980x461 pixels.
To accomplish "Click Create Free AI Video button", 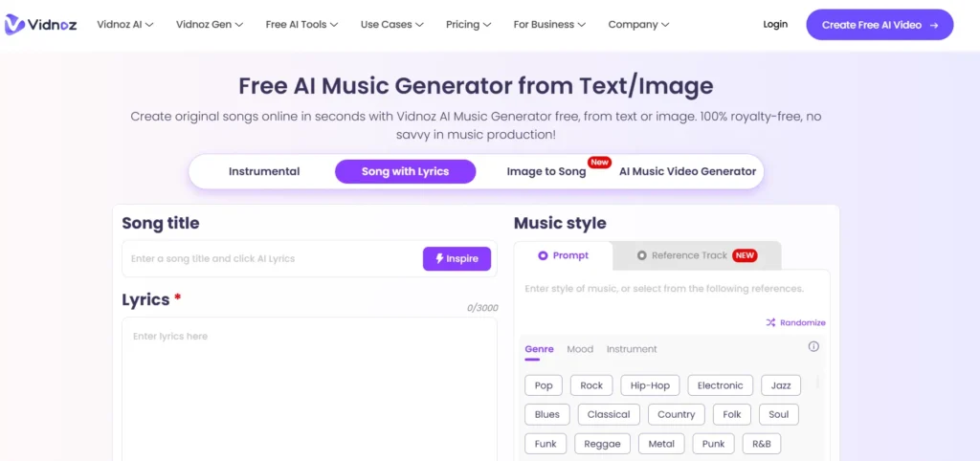I will pos(880,25).
